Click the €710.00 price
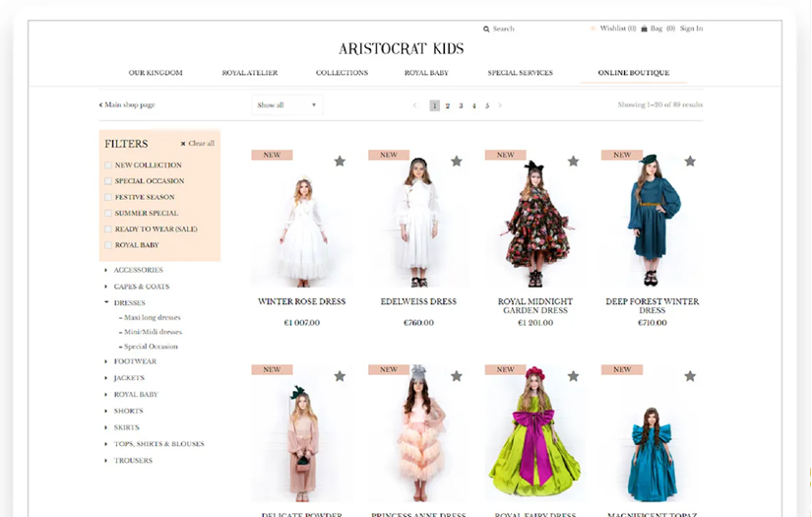Viewport: 812px width, 517px height. (652, 323)
